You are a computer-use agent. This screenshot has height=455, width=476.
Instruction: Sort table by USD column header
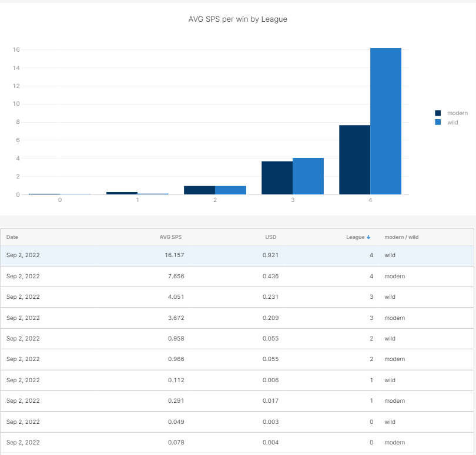point(270,237)
